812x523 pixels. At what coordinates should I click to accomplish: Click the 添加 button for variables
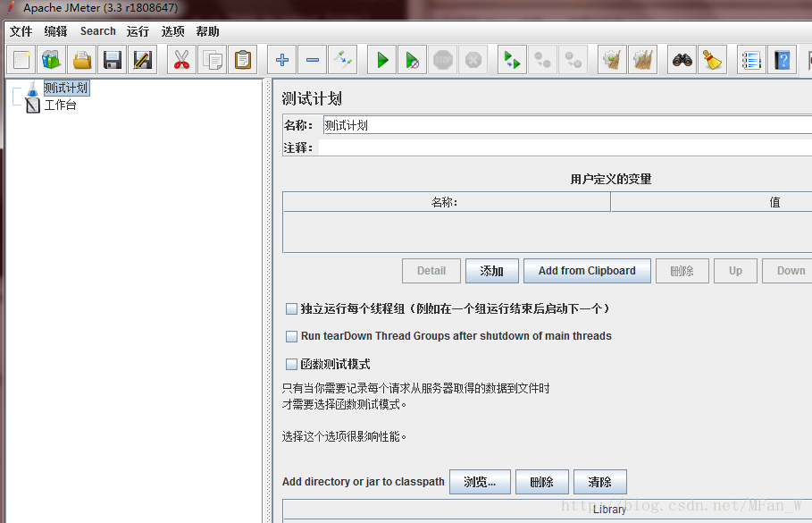coord(492,271)
